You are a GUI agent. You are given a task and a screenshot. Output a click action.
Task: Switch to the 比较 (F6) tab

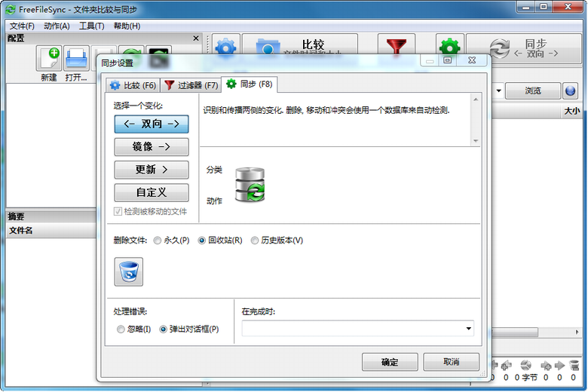(x=133, y=85)
